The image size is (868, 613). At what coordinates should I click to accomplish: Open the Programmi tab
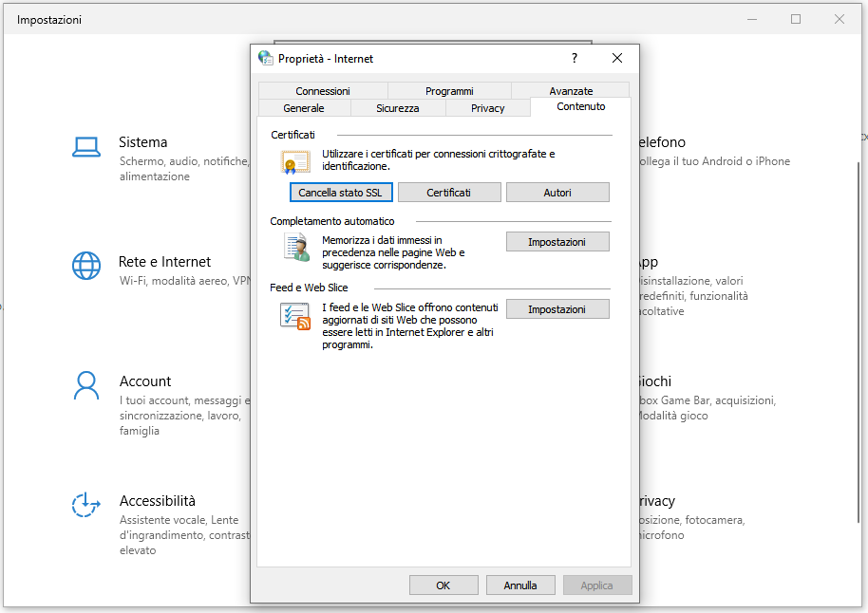(x=449, y=91)
